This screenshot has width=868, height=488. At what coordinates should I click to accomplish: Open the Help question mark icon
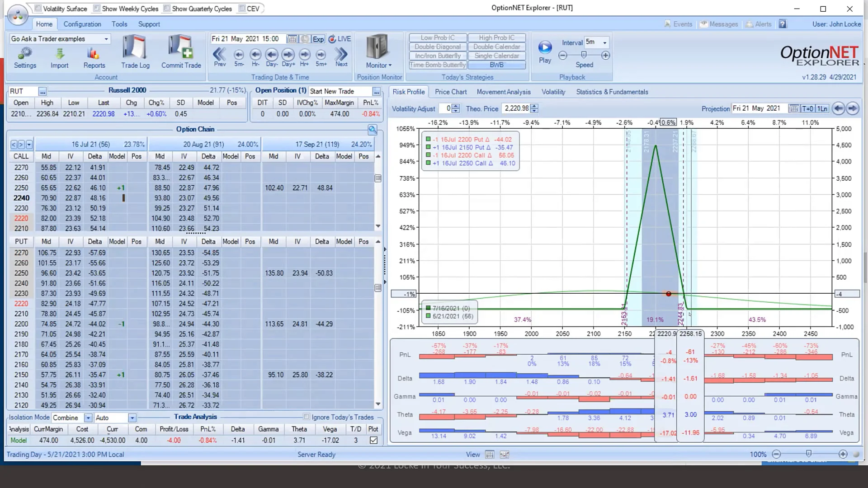click(783, 24)
